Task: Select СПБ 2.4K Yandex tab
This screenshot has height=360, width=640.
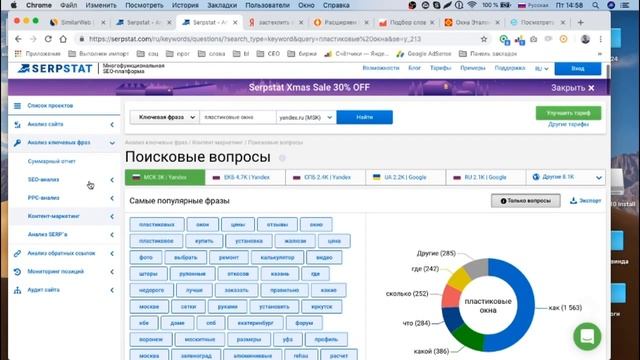Action: coord(325,177)
